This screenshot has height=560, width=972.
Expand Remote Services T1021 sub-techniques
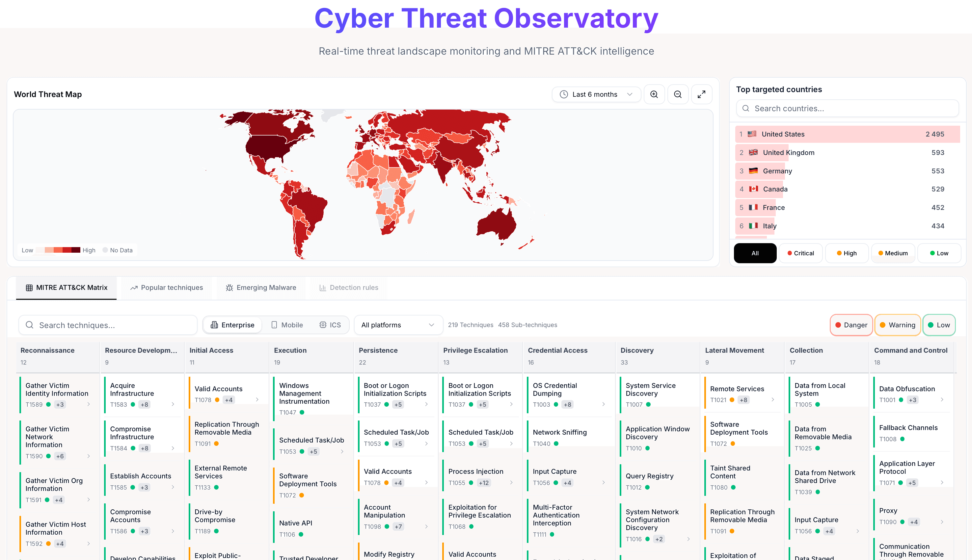pyautogui.click(x=773, y=400)
